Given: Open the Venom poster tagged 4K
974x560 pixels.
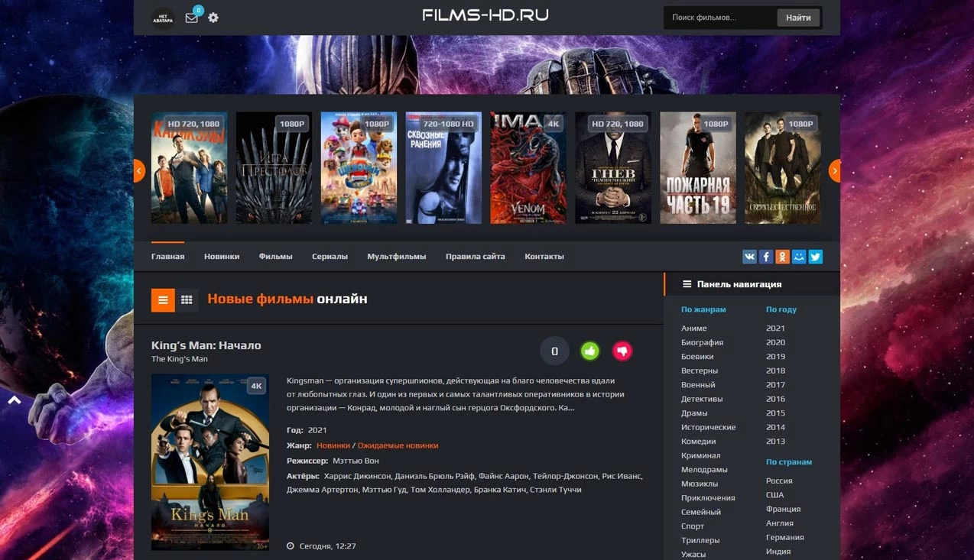Looking at the screenshot, I should [528, 168].
